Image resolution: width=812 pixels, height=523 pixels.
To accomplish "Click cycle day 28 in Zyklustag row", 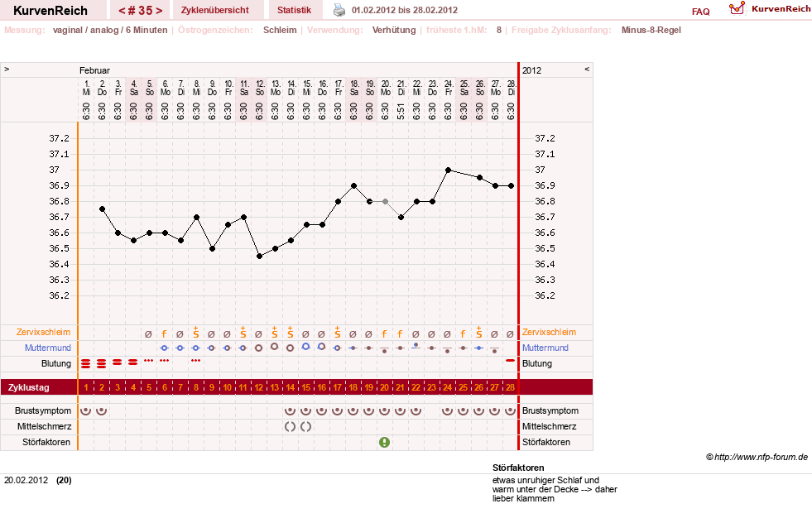I will click(x=510, y=387).
